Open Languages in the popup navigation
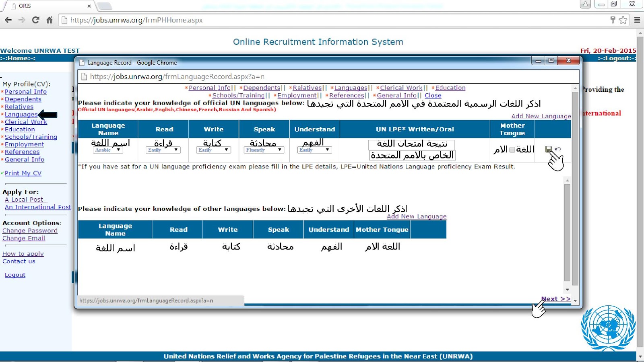The height and width of the screenshot is (362, 644). point(351,88)
